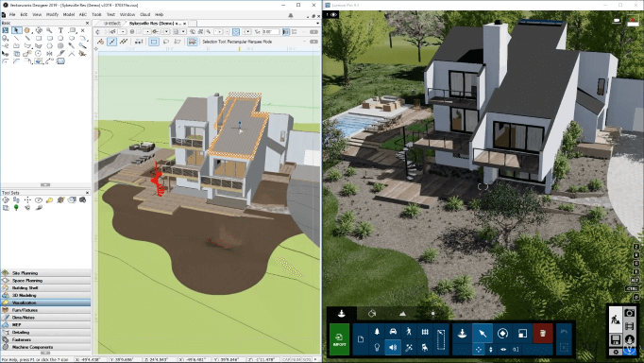Open Photo mode camera icon in Lumion

(x=629, y=313)
